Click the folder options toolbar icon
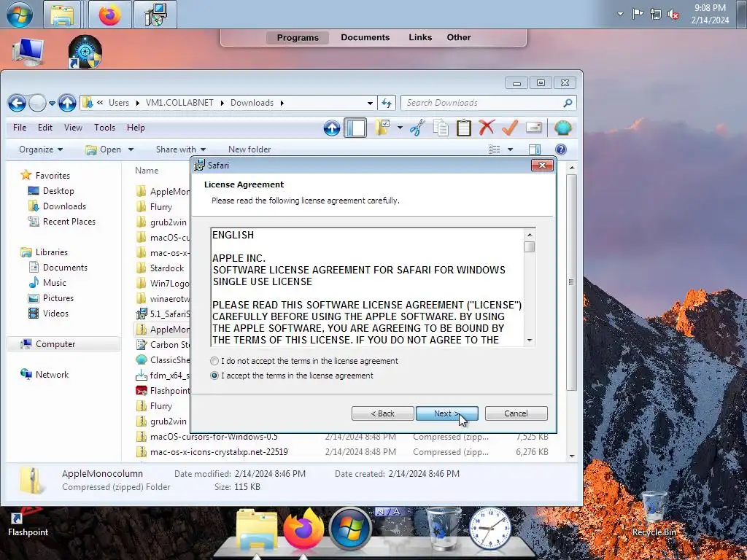The width and height of the screenshot is (747, 560). coord(382,128)
